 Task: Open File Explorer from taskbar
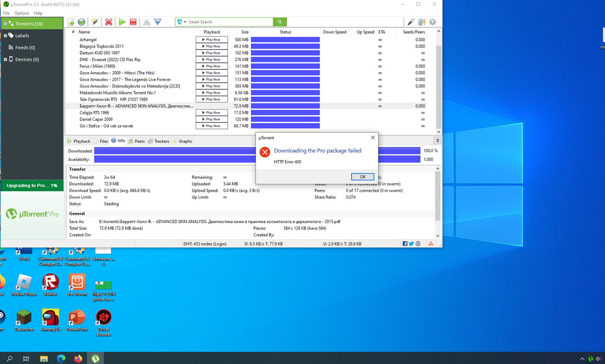pyautogui.click(x=44, y=358)
